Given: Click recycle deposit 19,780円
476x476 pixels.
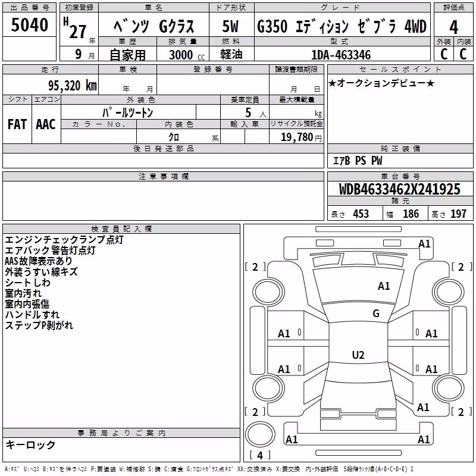Looking at the screenshot, I should 301,137.
